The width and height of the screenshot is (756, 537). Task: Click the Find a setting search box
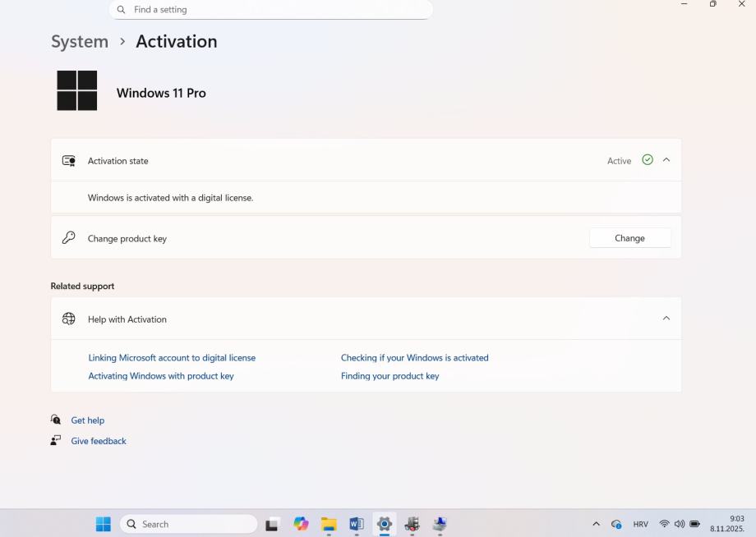(271, 10)
